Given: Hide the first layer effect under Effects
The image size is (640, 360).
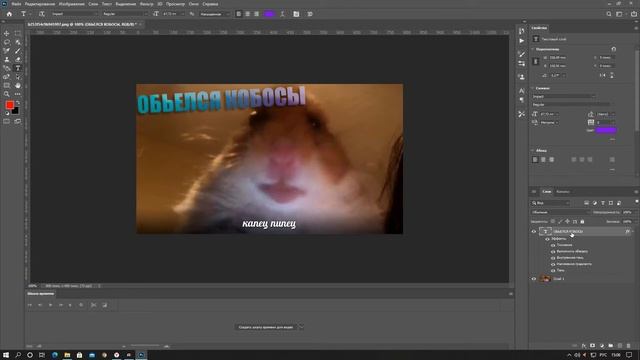Looking at the screenshot, I should pos(553,245).
